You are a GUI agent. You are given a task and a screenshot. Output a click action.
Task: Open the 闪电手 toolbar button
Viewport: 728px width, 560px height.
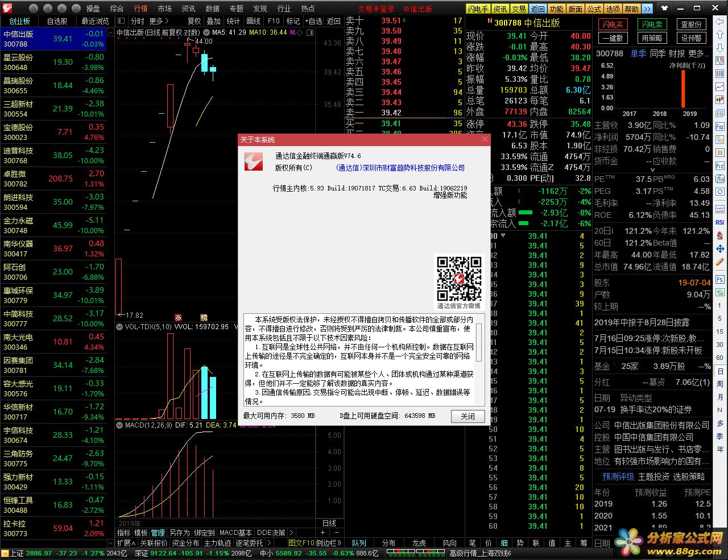pyautogui.click(x=478, y=9)
